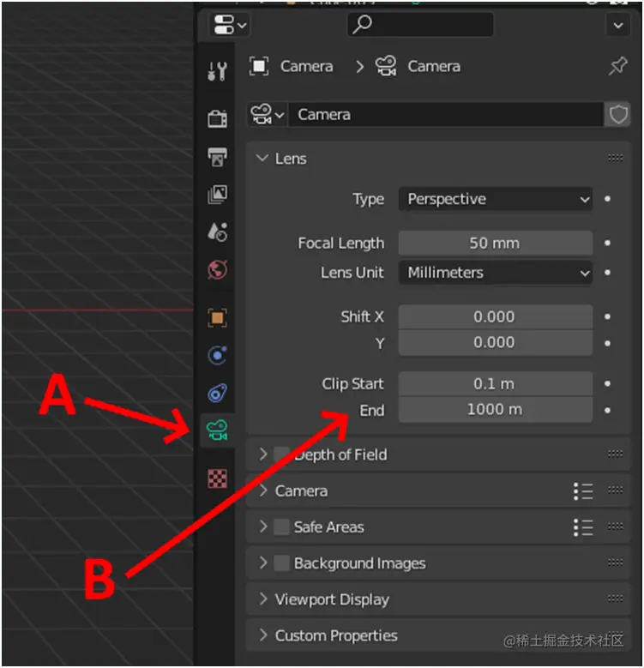Image resolution: width=644 pixels, height=668 pixels.
Task: Toggle the pin icon in breadcrumb
Action: [x=617, y=66]
